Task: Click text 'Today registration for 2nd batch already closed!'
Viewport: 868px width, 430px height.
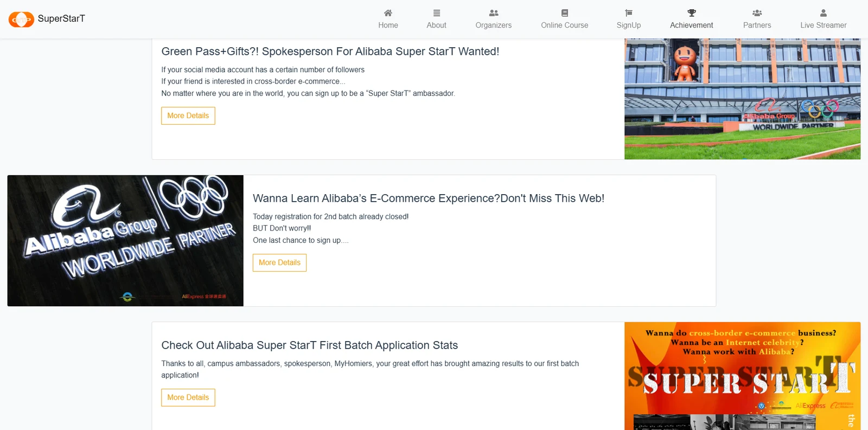Action: (x=331, y=217)
